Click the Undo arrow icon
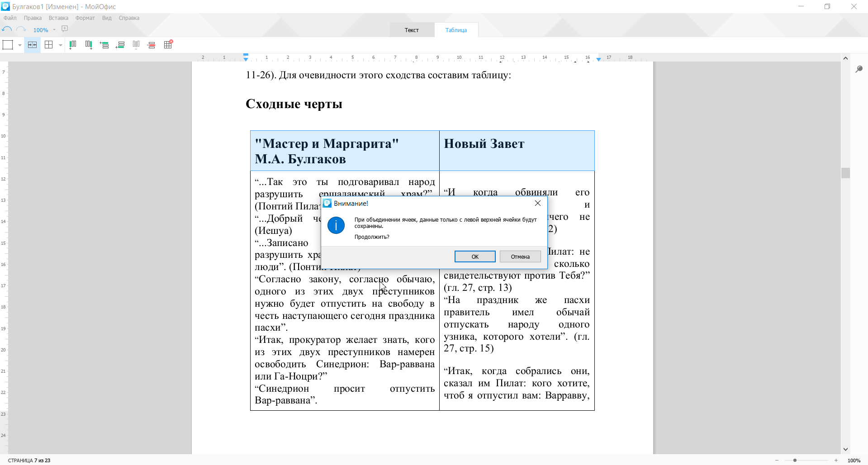Viewport: 868px width, 465px height. [7, 29]
